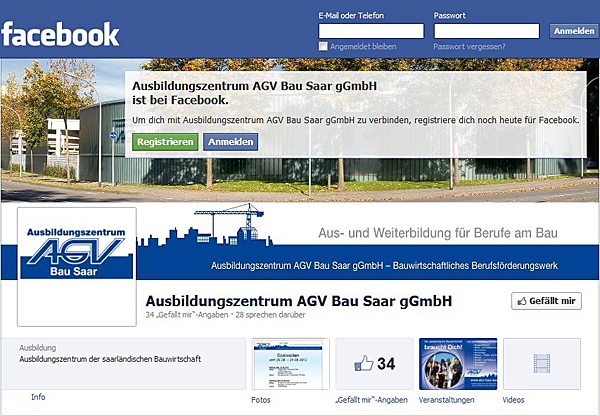Click the Ausbildung category text
The width and height of the screenshot is (600, 416).
pos(38,348)
